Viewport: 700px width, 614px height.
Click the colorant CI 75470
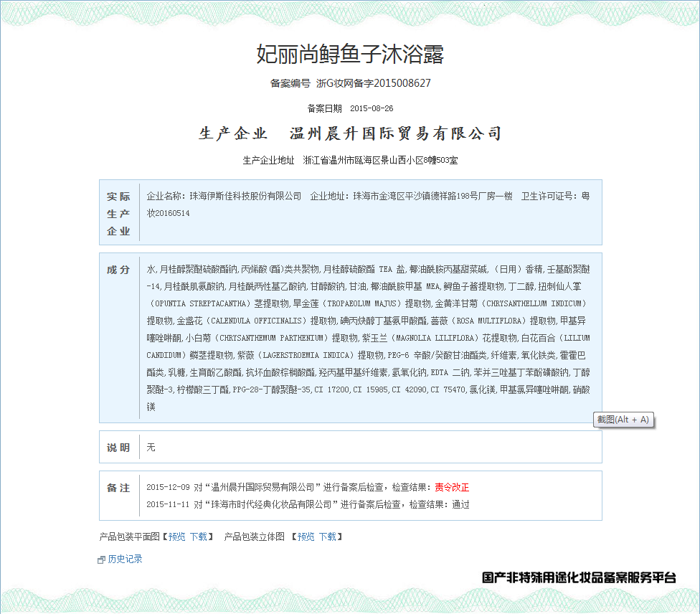[448, 389]
